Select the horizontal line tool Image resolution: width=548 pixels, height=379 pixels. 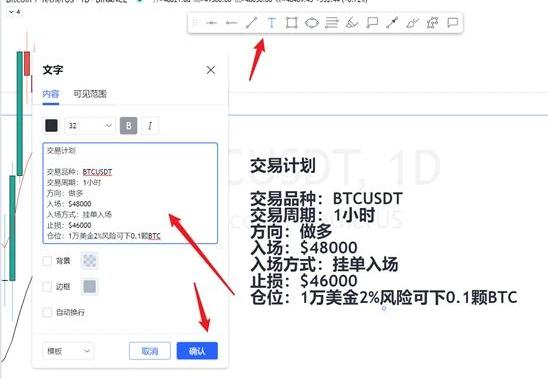point(211,23)
